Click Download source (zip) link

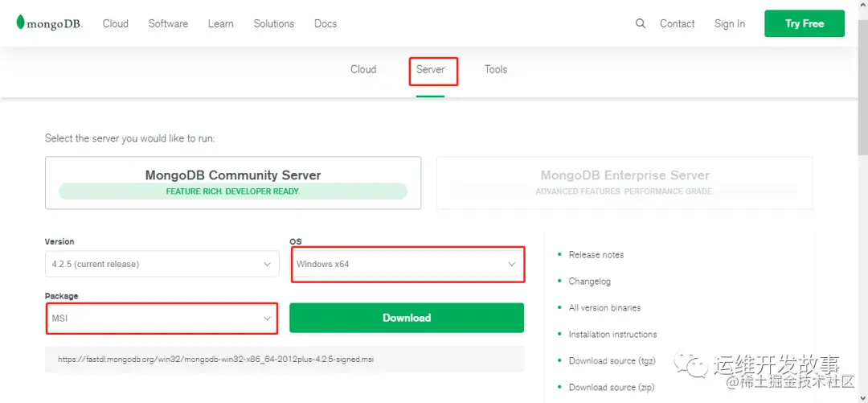pos(612,388)
